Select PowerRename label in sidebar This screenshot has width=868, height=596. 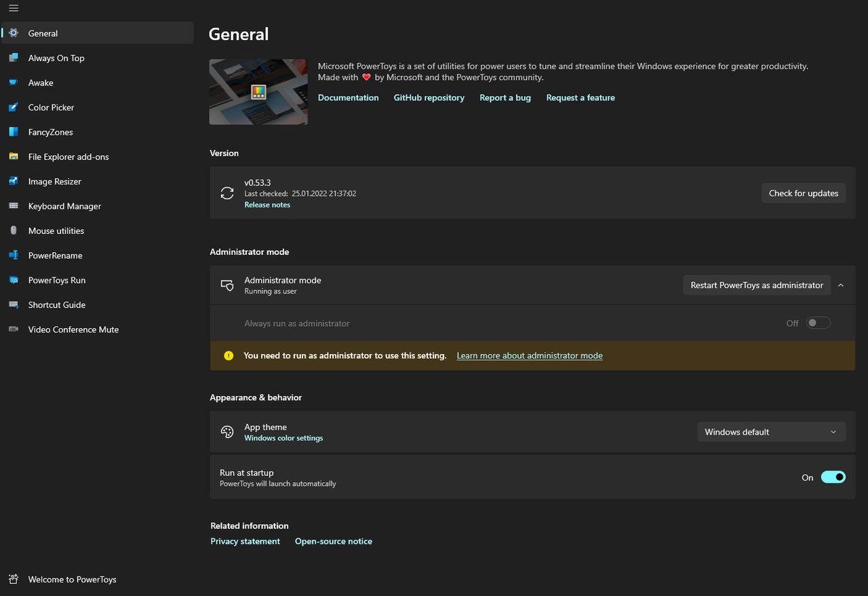55,256
